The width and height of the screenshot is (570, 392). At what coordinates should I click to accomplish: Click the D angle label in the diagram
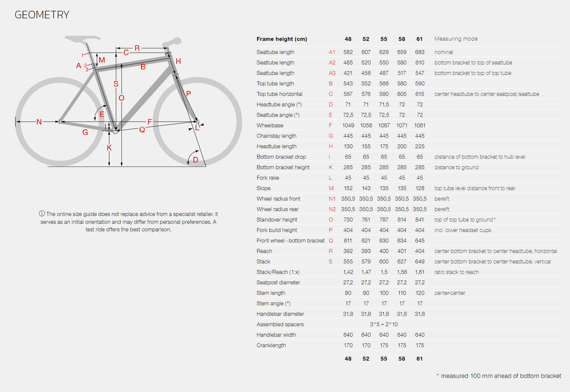click(x=196, y=160)
